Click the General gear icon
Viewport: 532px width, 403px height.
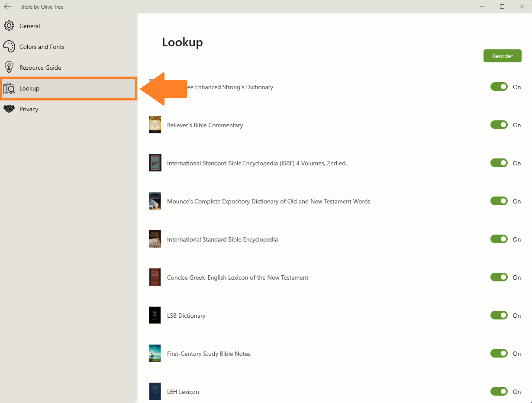[9, 26]
